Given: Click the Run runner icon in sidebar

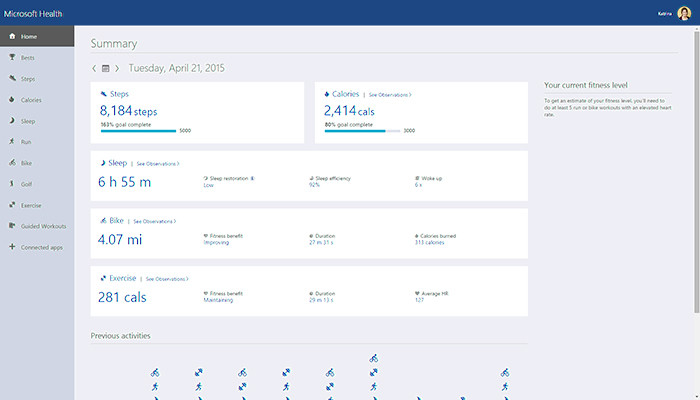Looking at the screenshot, I should point(12,142).
